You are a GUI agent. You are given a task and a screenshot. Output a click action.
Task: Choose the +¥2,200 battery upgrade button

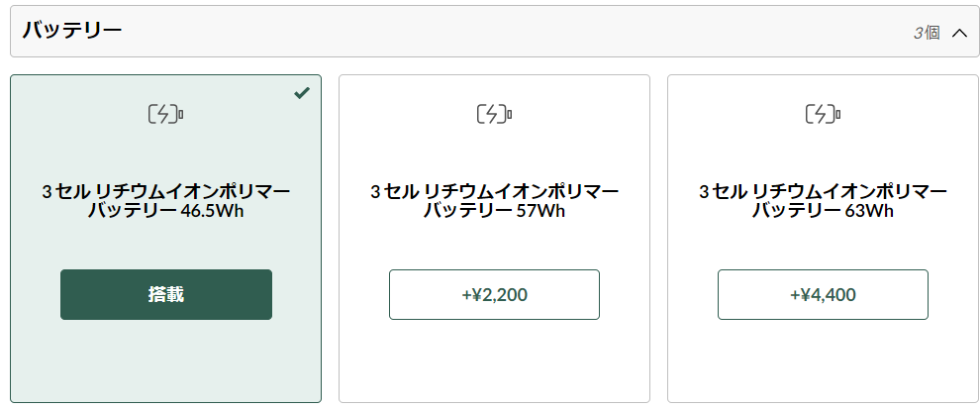pyautogui.click(x=494, y=294)
